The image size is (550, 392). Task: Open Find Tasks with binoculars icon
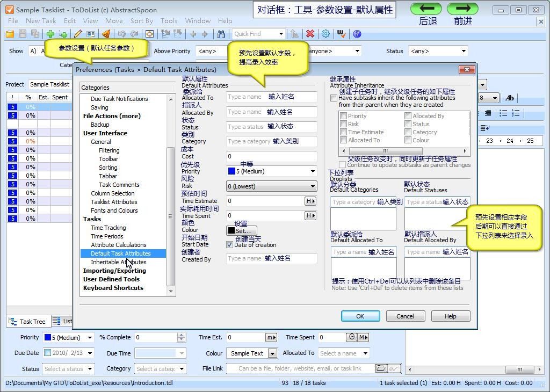pyautogui.click(x=221, y=34)
